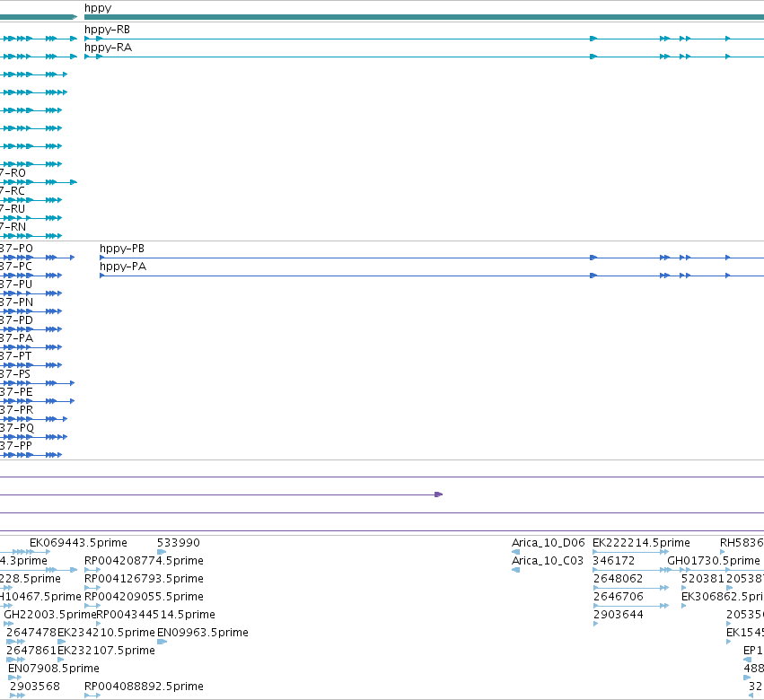This screenshot has width=764, height=700.
Task: Click the 533990 EST arrow glyph
Action: pos(162,552)
